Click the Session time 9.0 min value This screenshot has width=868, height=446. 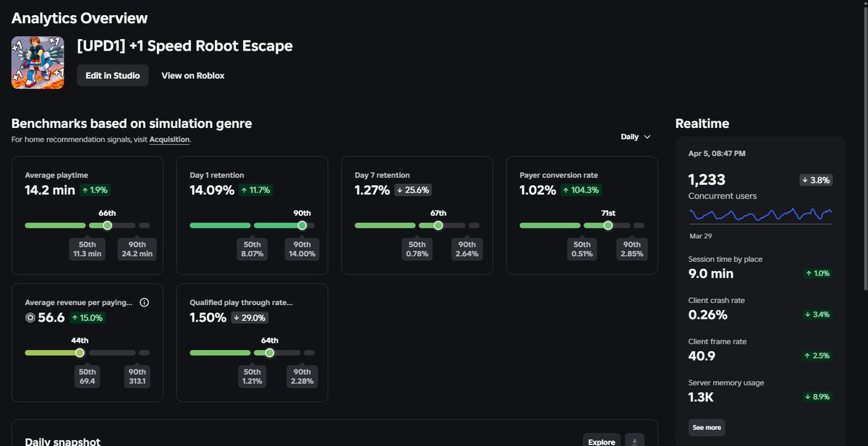pyautogui.click(x=711, y=273)
